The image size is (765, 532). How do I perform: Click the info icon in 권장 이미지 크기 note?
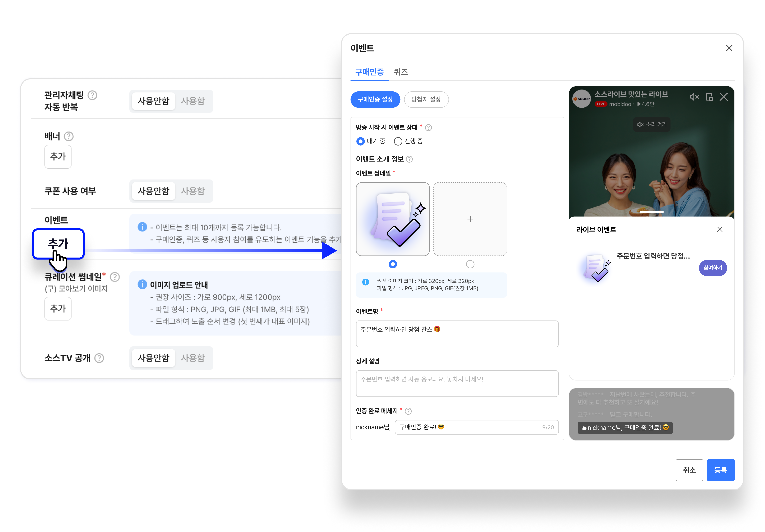pos(365,282)
